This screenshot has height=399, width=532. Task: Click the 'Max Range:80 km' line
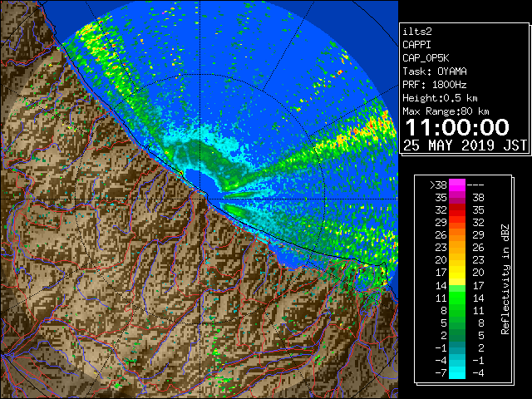pos(446,111)
